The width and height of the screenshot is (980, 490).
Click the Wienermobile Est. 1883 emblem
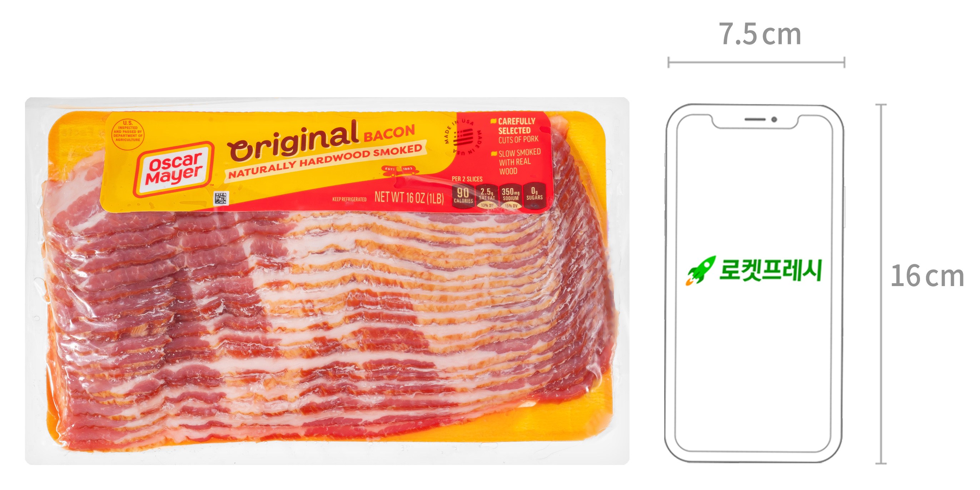coord(399,170)
